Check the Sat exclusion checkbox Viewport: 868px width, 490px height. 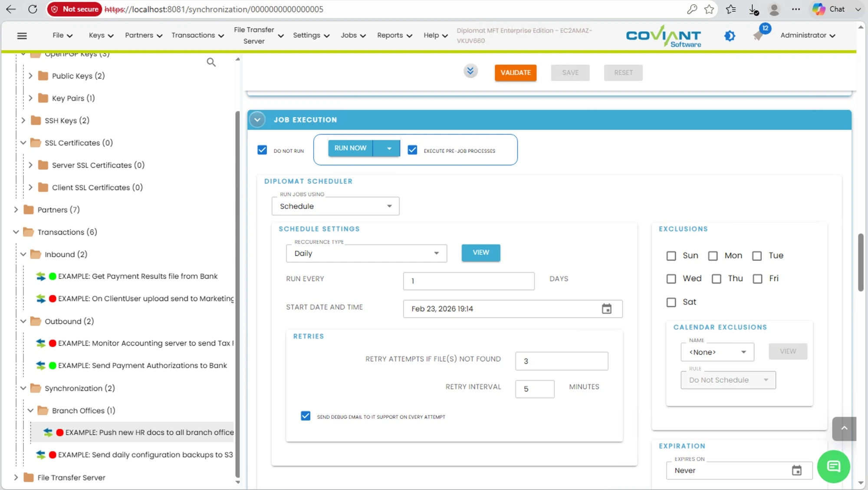pos(671,302)
